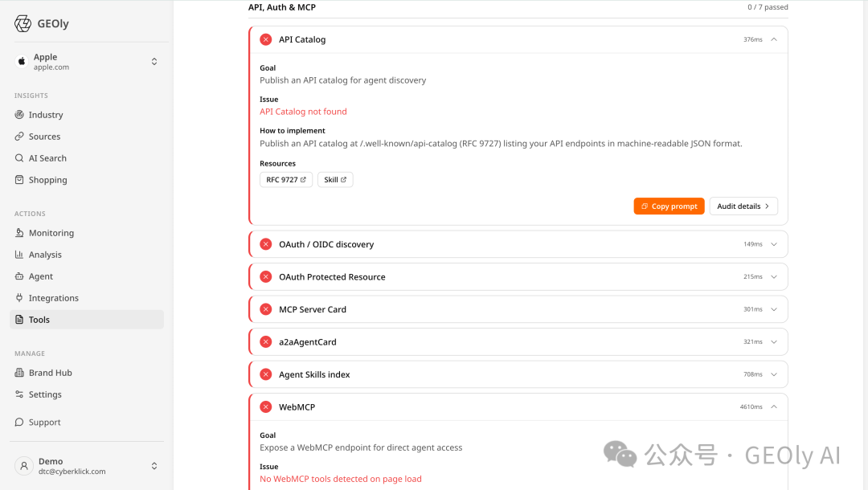Open the Apple brand switcher dropdown
868x490 pixels.
[x=87, y=61]
